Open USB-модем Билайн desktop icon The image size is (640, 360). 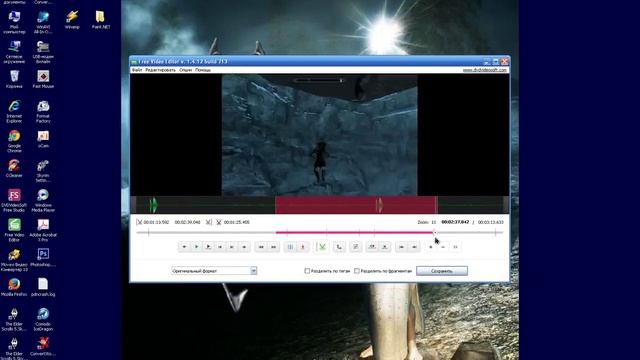43,52
